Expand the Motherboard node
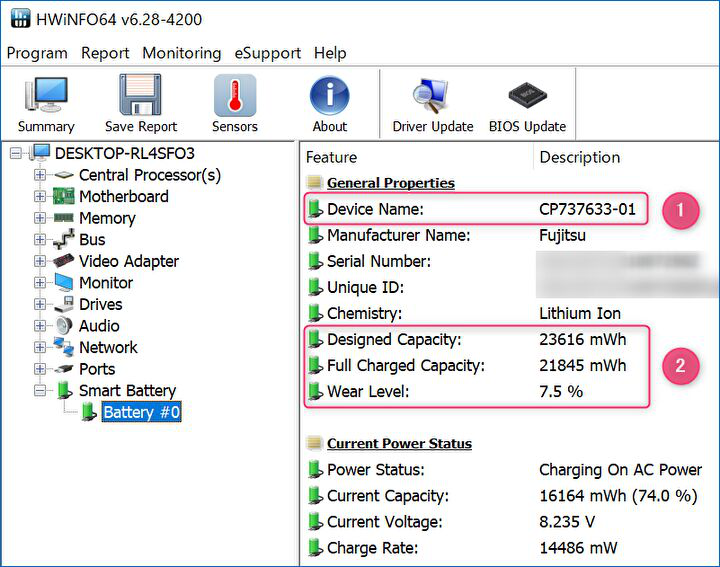 (x=40, y=196)
